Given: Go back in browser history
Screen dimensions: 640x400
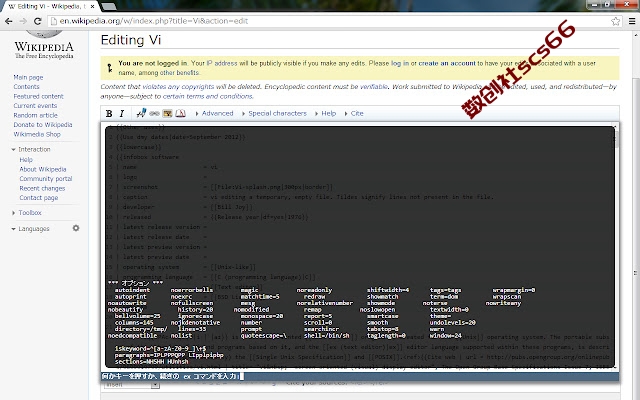Looking at the screenshot, I should click(9, 21).
